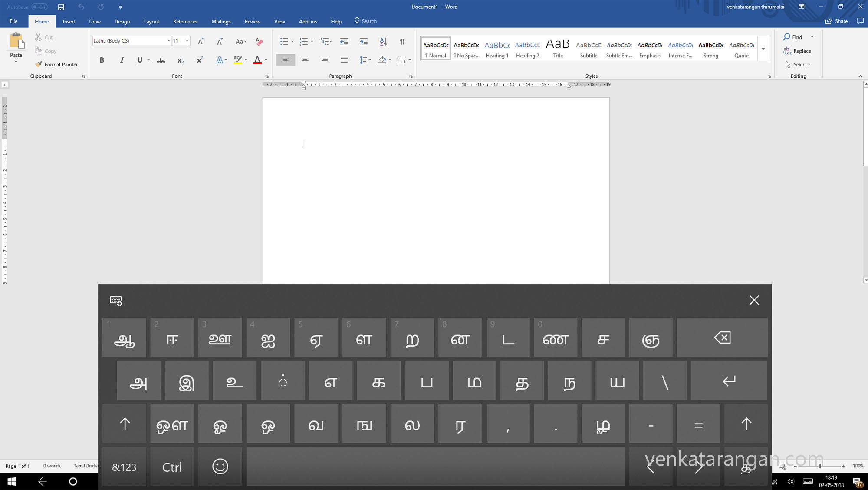Toggle the Ctrl key on touch keyboard
This screenshot has height=490, width=868.
172,467
